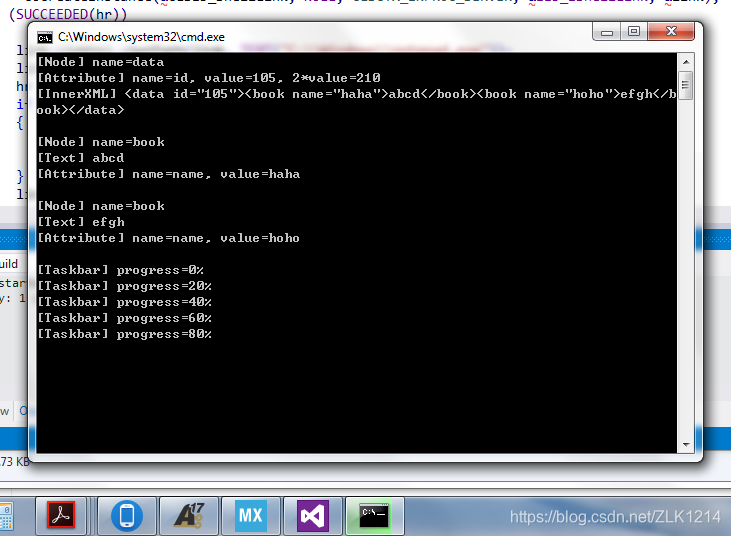
Task: Click the "[Text] efgh" line
Action: pos(81,222)
